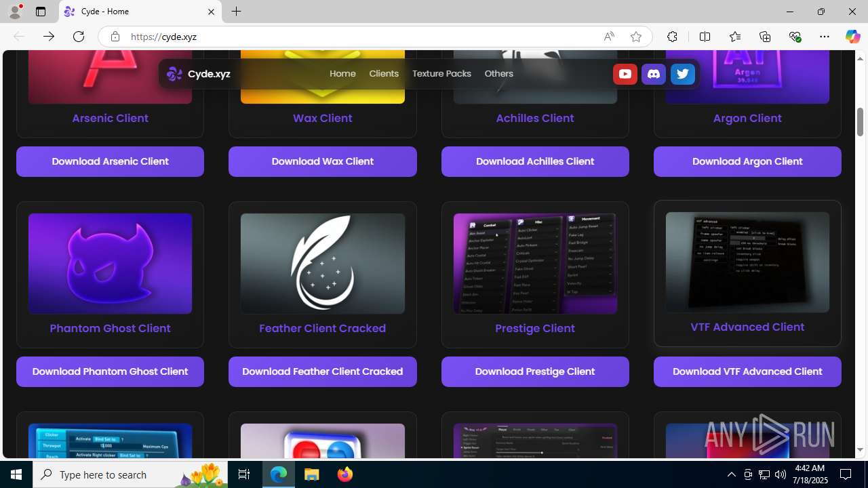Click Download Argon Client button
The image size is (868, 488).
[747, 161]
